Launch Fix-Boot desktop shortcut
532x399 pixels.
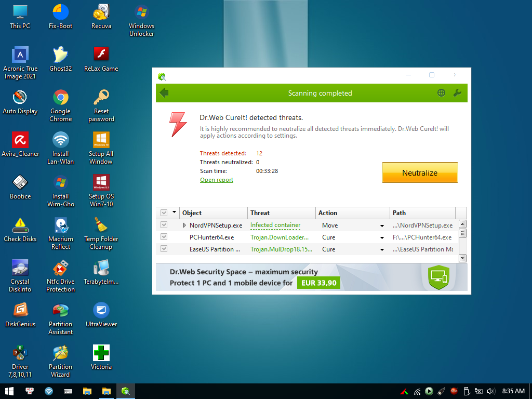(x=60, y=17)
